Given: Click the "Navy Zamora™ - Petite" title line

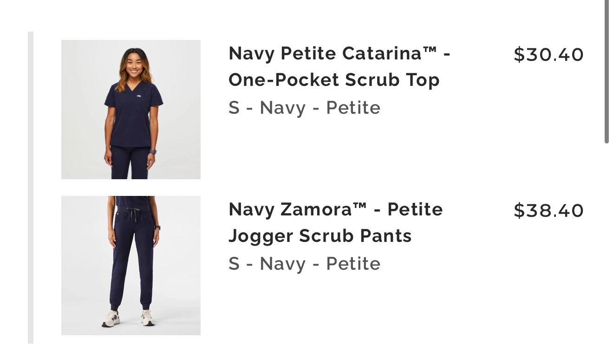Looking at the screenshot, I should 335,209.
